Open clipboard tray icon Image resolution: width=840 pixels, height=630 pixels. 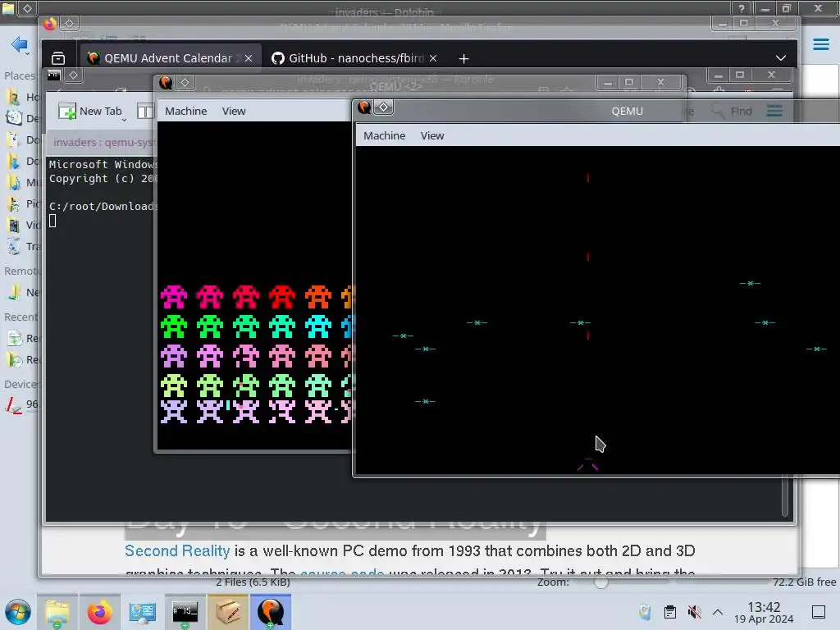tap(669, 612)
